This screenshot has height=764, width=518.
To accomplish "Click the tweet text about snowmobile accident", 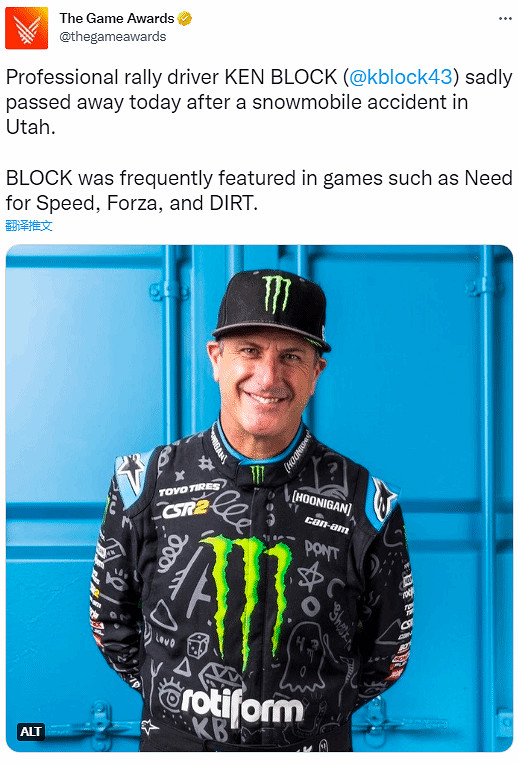I will point(259,102).
